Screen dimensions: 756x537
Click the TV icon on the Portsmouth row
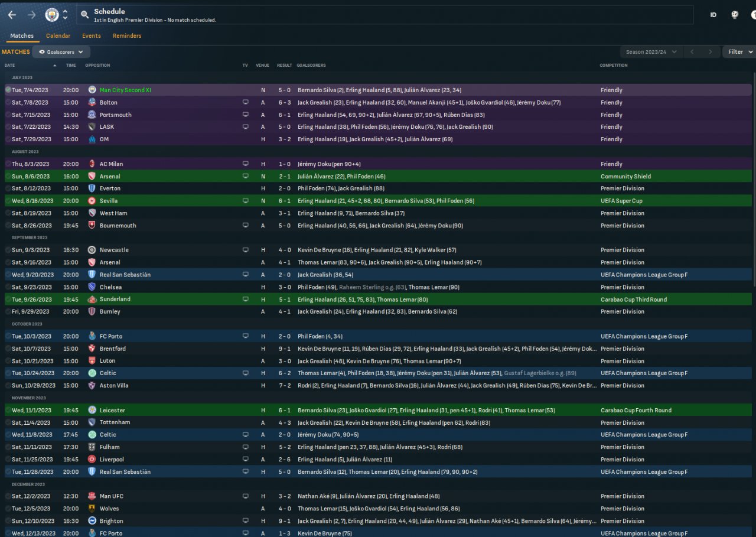pos(245,115)
